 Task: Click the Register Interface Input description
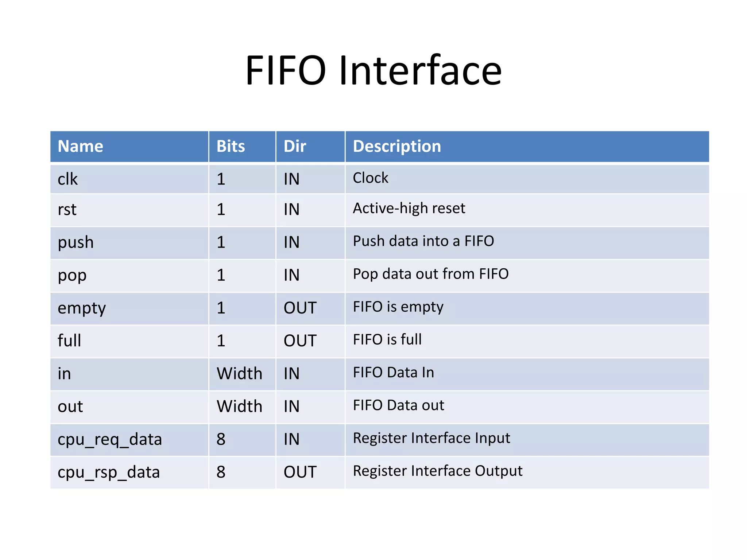pyautogui.click(x=431, y=439)
